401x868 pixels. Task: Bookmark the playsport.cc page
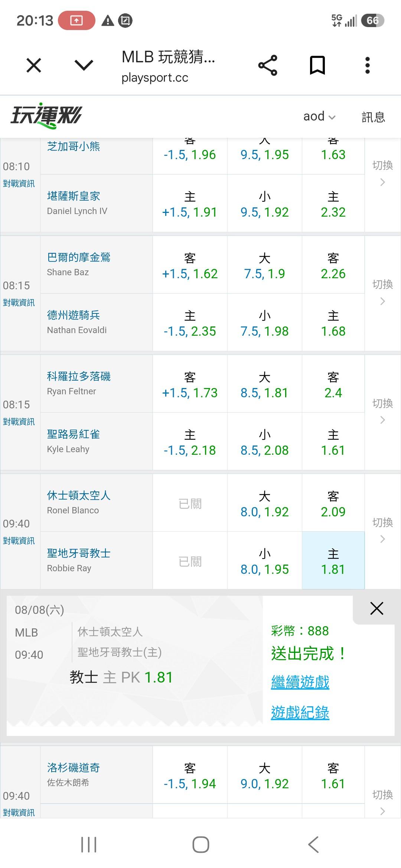(317, 65)
